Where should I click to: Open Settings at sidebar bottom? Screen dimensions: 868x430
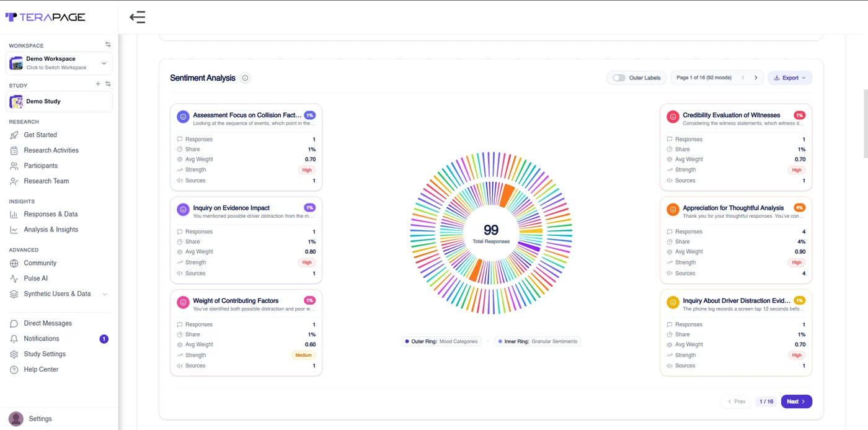click(40, 419)
